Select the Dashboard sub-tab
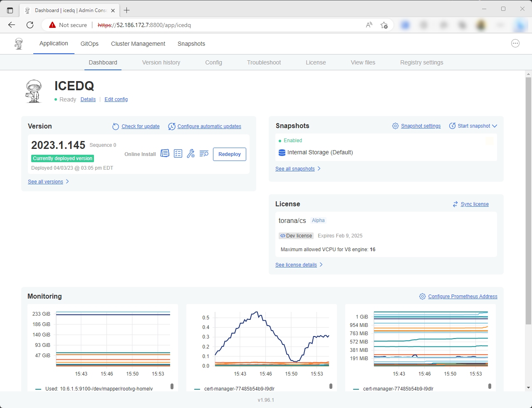Image resolution: width=532 pixels, height=408 pixels. click(103, 62)
